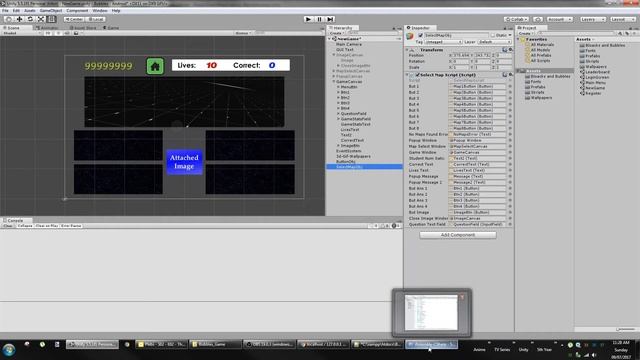
Task: Click object picker for But Image field
Action: 510,212
